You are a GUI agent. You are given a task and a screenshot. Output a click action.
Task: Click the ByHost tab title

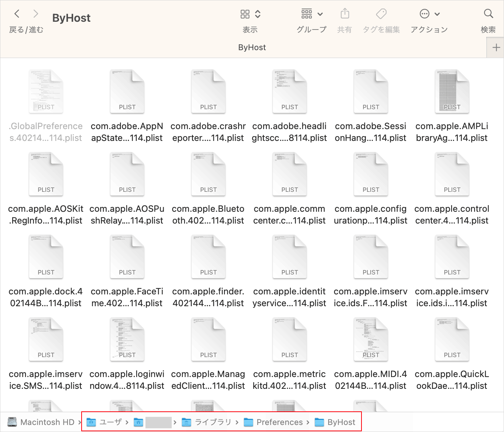click(252, 48)
